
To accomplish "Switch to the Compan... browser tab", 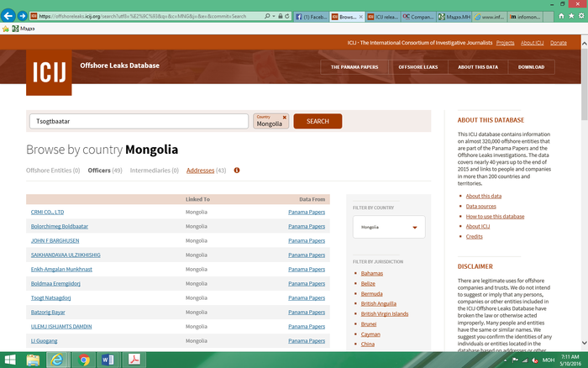I will click(x=418, y=17).
